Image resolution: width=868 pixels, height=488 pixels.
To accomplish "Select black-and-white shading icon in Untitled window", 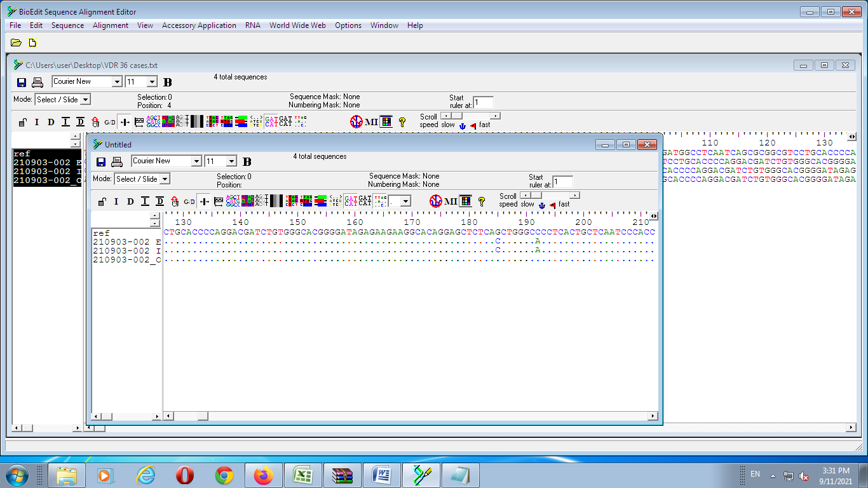I will click(x=276, y=201).
